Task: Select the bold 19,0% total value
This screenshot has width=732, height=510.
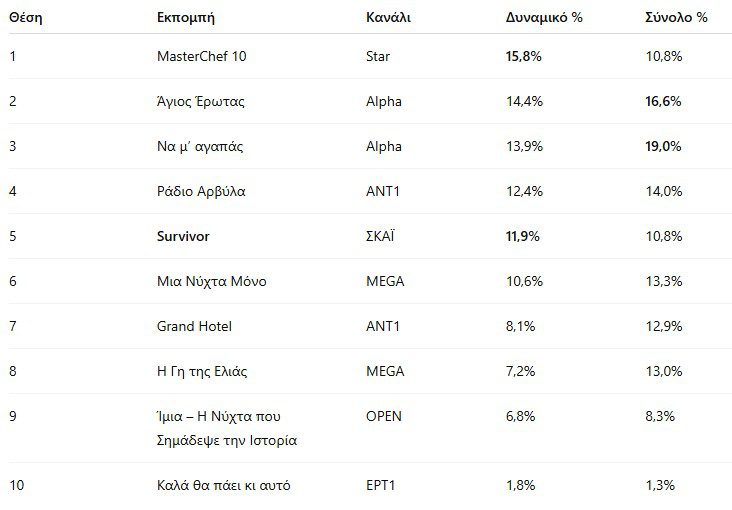Action: pos(664,146)
